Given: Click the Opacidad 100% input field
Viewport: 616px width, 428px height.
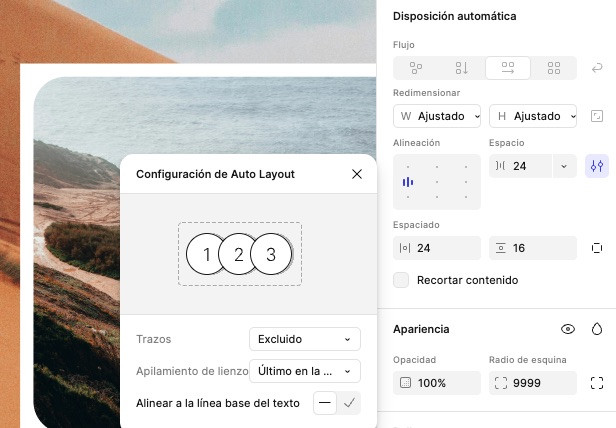Looking at the screenshot, I should 437,383.
